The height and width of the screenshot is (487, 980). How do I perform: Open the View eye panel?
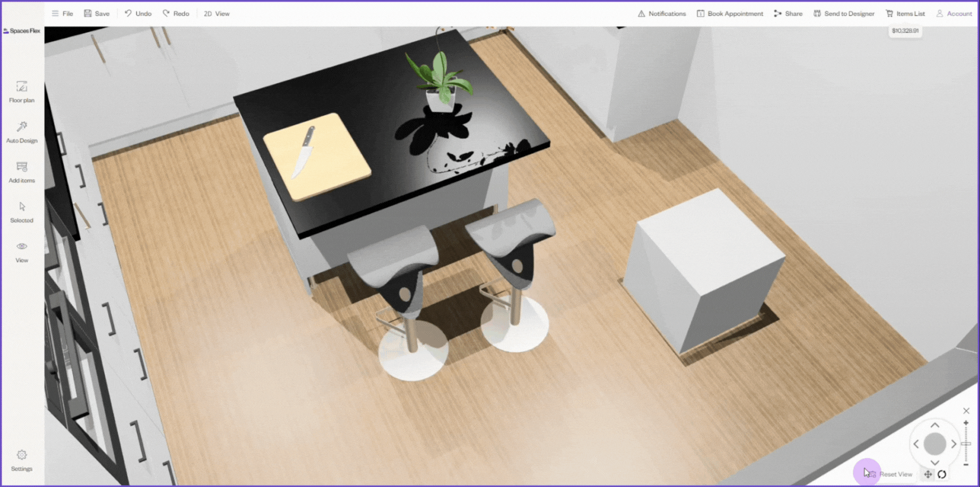click(21, 252)
